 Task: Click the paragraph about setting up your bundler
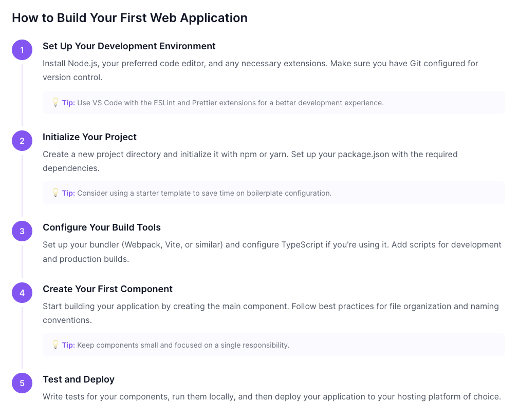272,252
